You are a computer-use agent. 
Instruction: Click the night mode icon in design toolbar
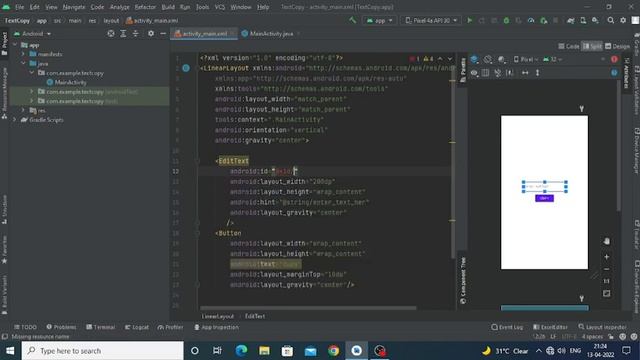point(502,60)
